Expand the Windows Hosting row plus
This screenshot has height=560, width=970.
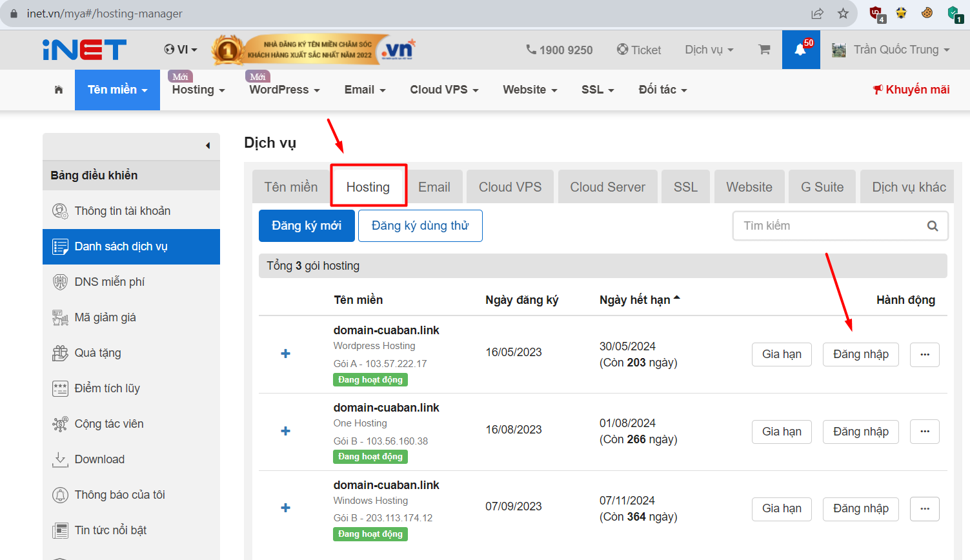point(285,508)
